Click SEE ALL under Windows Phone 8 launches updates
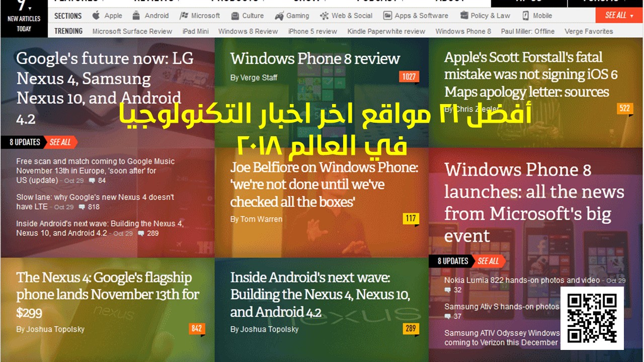Image resolution: width=644 pixels, height=362 pixels. (489, 261)
